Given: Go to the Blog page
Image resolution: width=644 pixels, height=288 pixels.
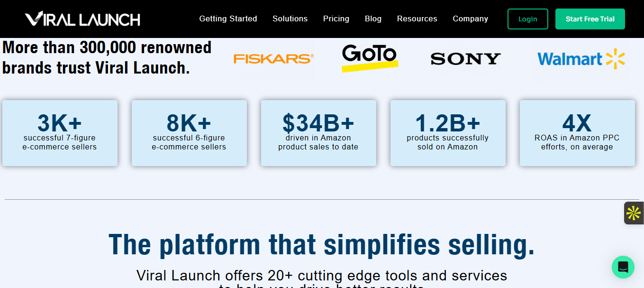Looking at the screenshot, I should pyautogui.click(x=373, y=19).
